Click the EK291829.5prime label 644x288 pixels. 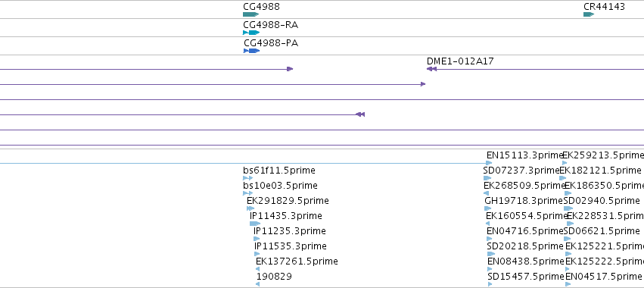pos(288,201)
